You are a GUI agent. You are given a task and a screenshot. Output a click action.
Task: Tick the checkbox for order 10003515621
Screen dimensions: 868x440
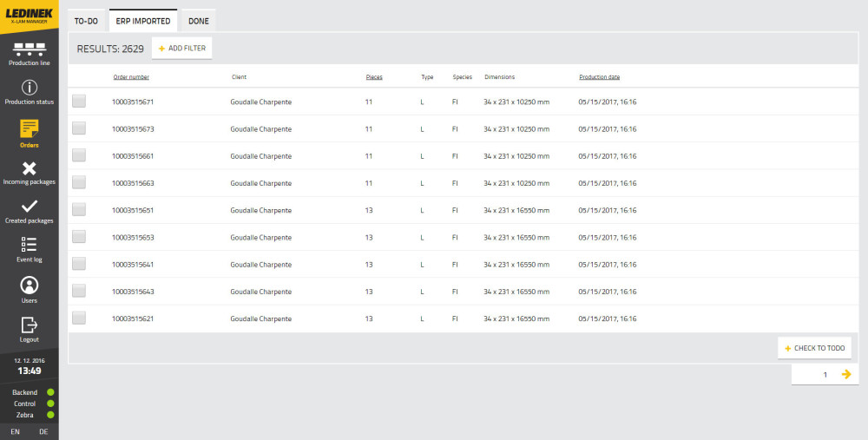[79, 319]
